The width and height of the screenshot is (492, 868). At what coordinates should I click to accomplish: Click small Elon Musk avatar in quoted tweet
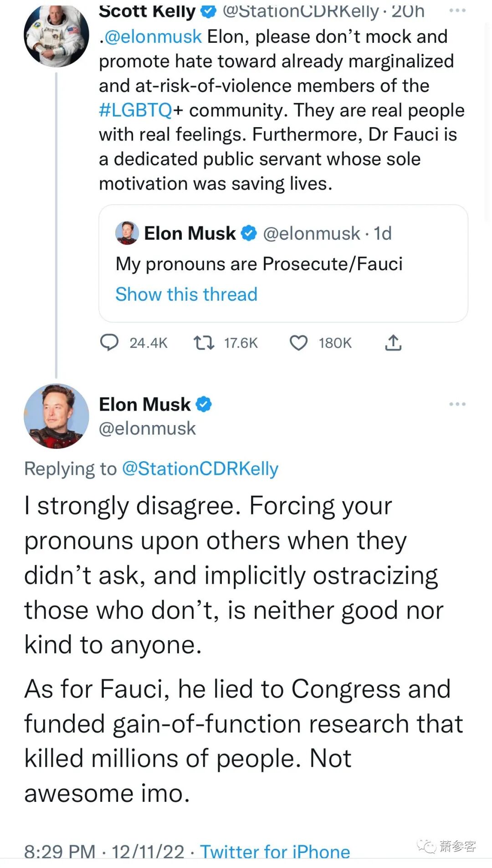click(127, 233)
